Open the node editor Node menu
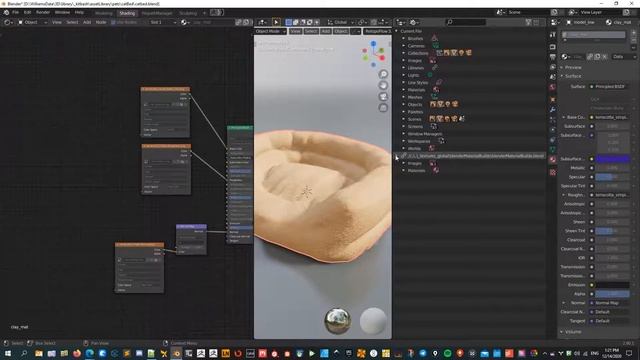Screen dimensions: 640x360 [x=101, y=22]
